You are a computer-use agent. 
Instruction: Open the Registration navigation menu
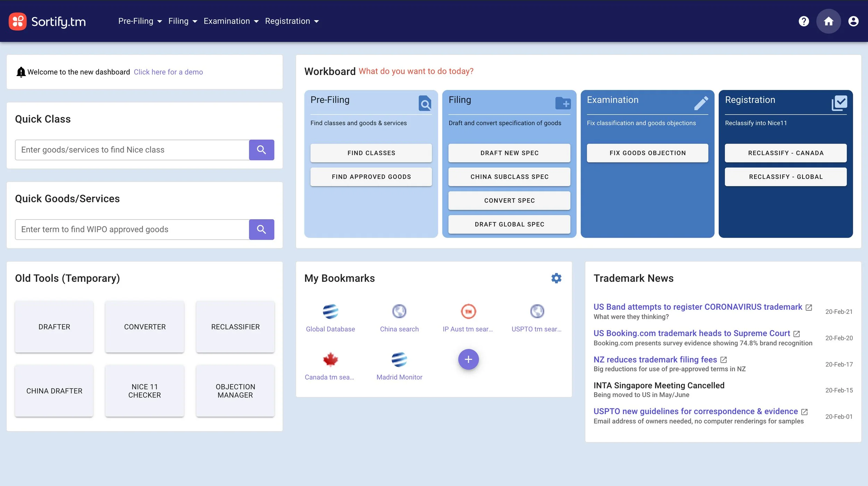pos(292,21)
